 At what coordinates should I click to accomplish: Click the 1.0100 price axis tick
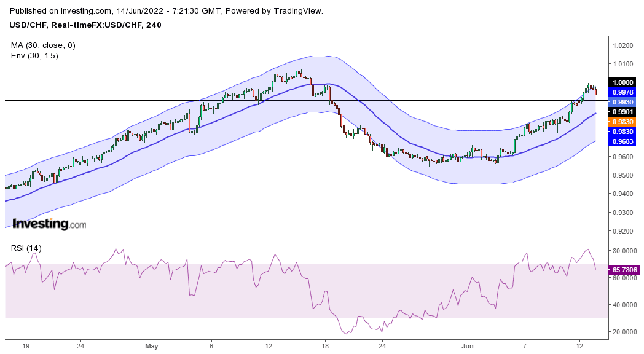pyautogui.click(x=622, y=64)
